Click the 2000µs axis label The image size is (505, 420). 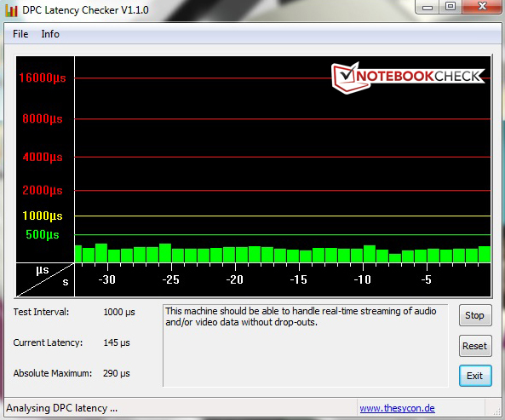pos(43,190)
